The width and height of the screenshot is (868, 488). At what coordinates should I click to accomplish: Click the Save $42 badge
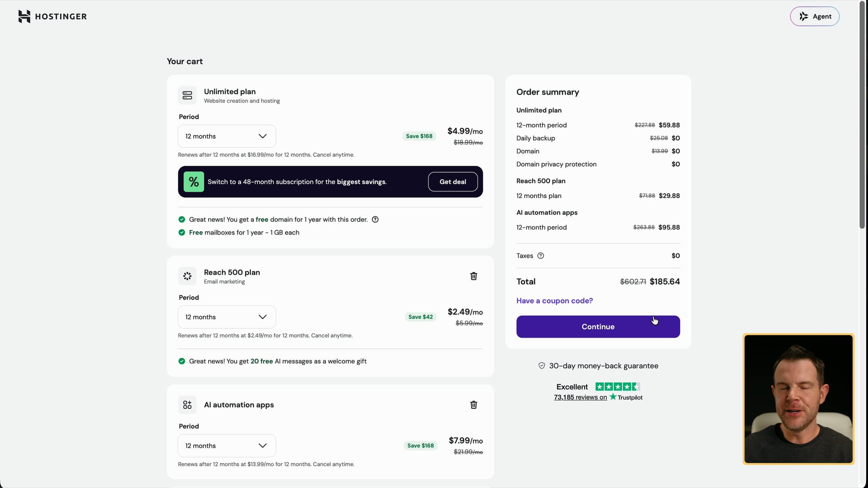[421, 317]
